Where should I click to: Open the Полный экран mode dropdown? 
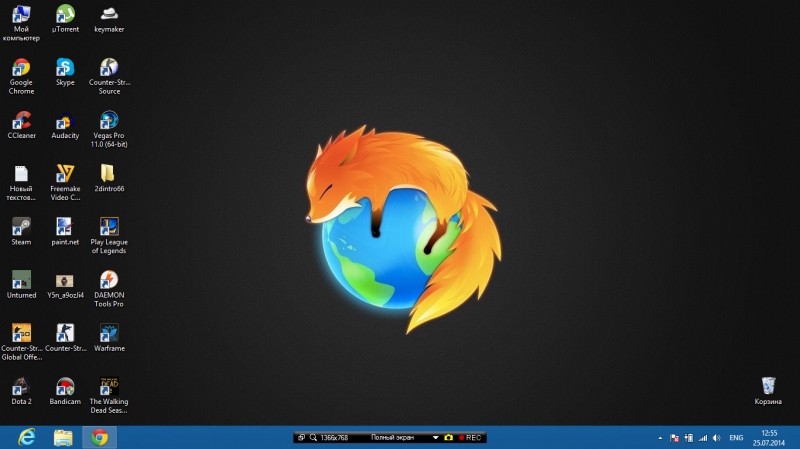(x=392, y=438)
